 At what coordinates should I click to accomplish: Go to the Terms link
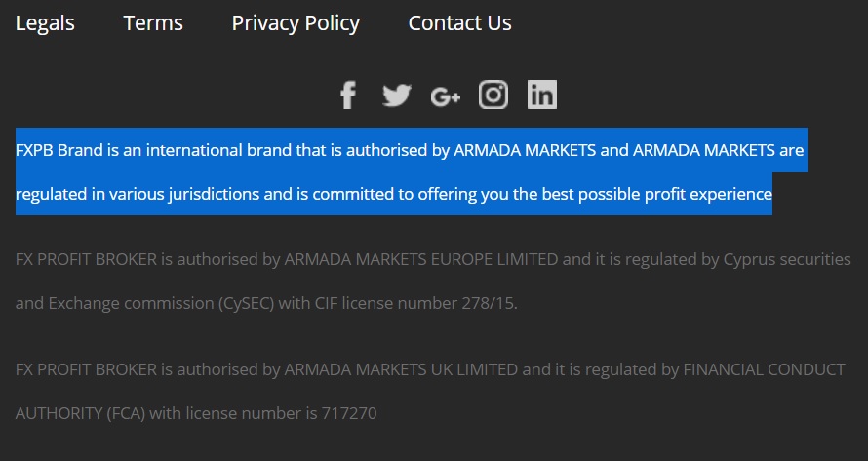click(153, 22)
